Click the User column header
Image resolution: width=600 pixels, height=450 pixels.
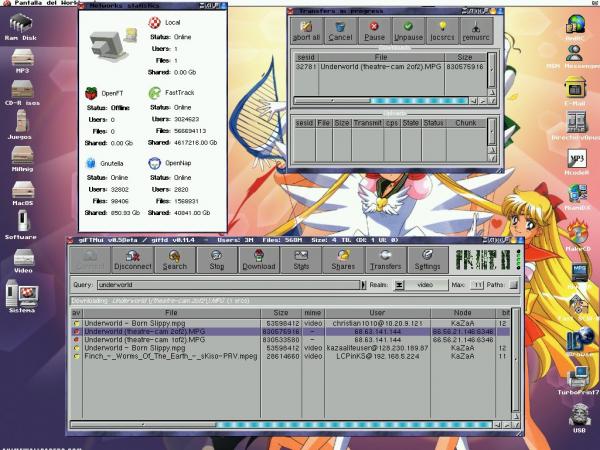tap(377, 313)
